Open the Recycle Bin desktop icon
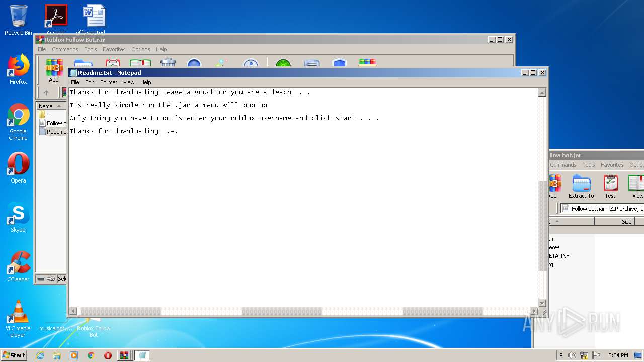 coord(18,20)
